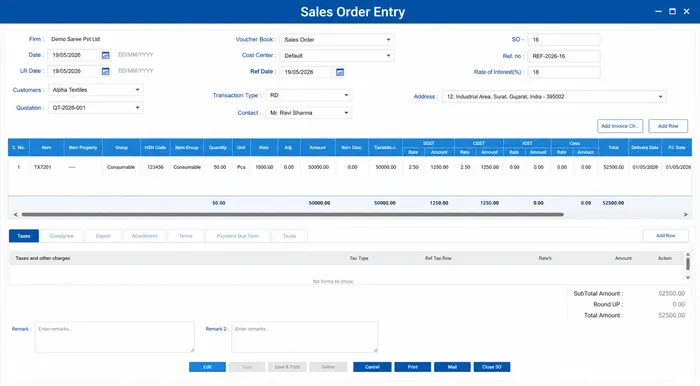Click the up arrow of the taxes list scrollbar
700x386 pixels.
pyautogui.click(x=688, y=254)
